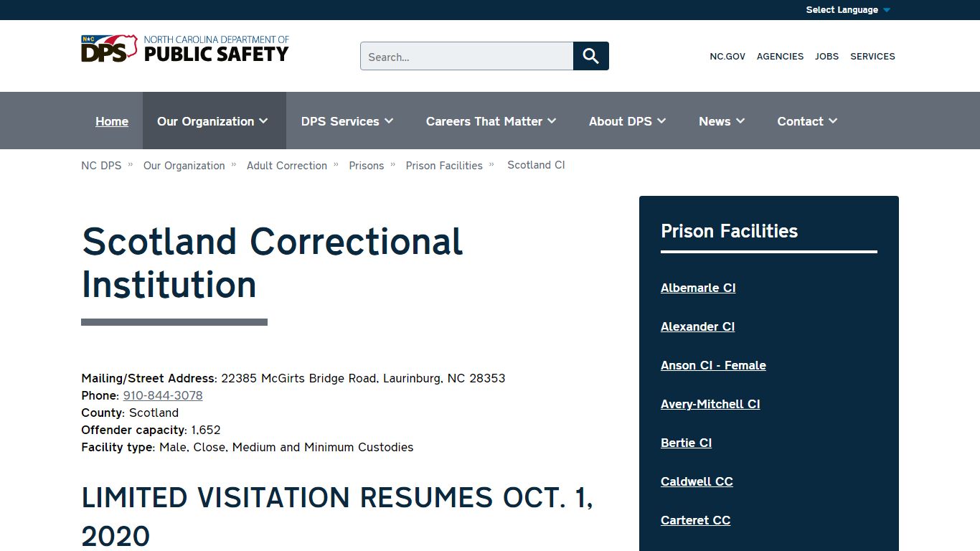The height and width of the screenshot is (551, 980).
Task: Go to Home in main navigation
Action: pyautogui.click(x=112, y=121)
